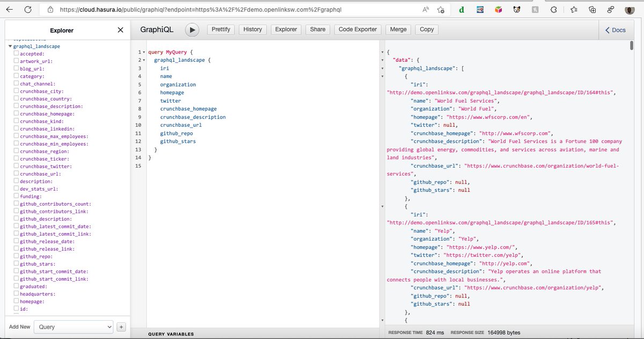Image resolution: width=644 pixels, height=339 pixels.
Task: Open the Code Exporter
Action: [358, 30]
